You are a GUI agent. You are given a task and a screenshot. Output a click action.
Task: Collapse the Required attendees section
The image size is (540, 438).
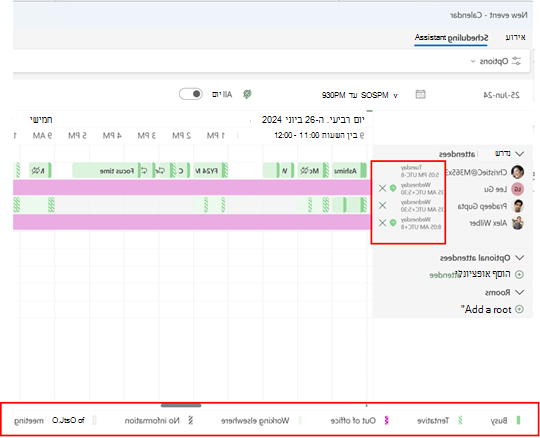pos(519,154)
